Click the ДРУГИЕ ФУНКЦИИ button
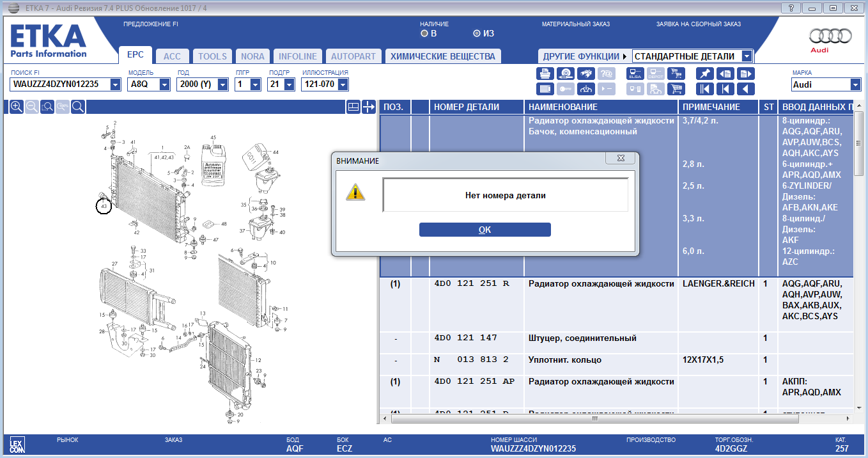868x458 pixels. tap(584, 56)
